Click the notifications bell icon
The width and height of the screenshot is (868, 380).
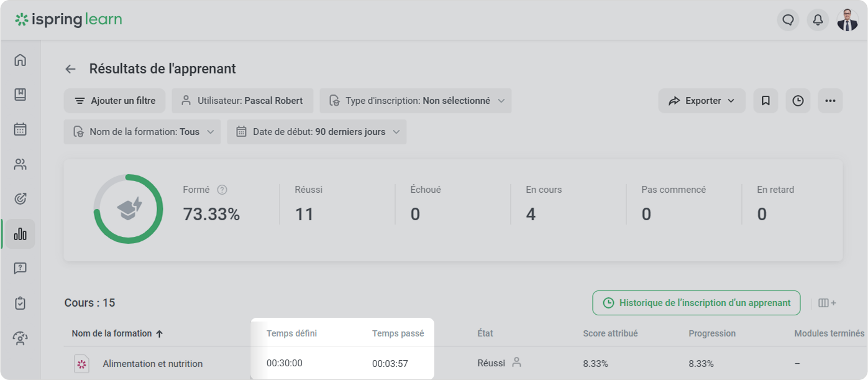coord(818,20)
